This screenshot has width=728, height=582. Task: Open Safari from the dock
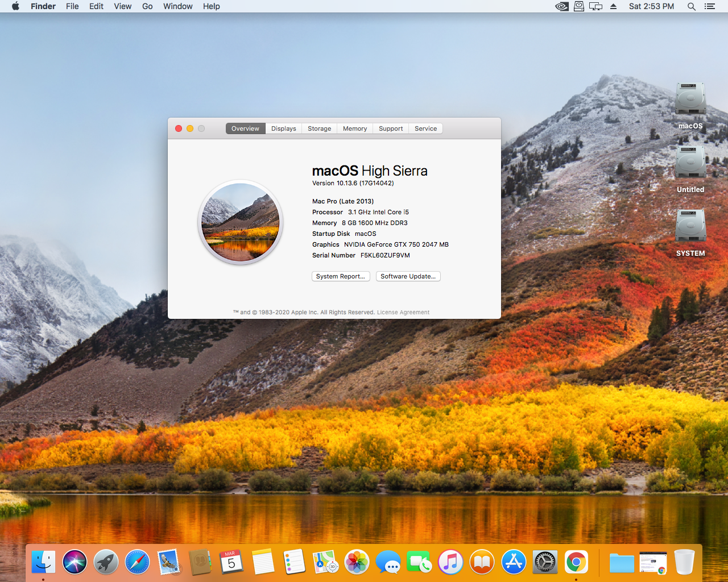pyautogui.click(x=137, y=563)
